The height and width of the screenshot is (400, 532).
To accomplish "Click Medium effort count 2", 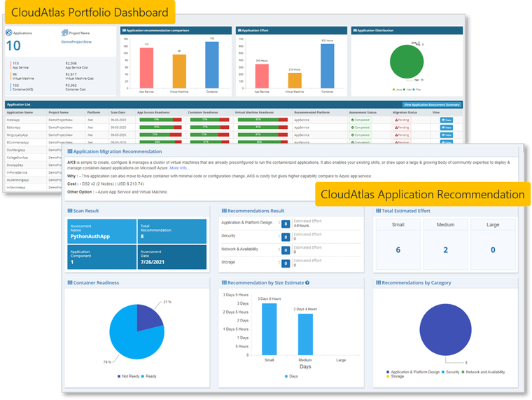I will point(445,250).
